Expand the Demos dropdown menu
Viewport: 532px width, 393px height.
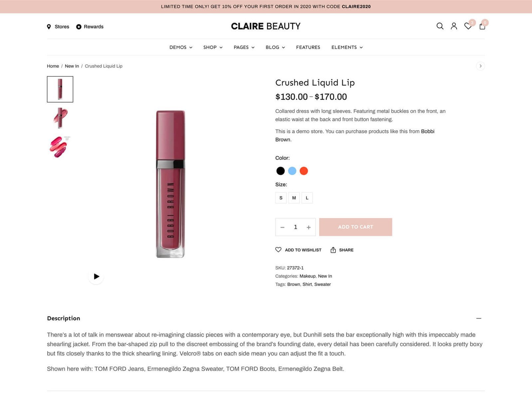181,47
